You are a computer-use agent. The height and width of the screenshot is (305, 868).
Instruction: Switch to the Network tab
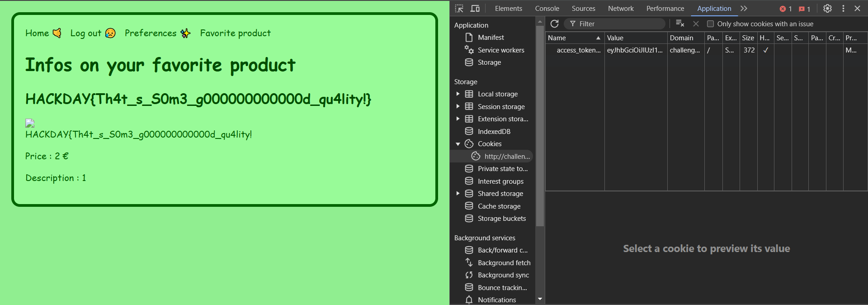[x=620, y=9]
